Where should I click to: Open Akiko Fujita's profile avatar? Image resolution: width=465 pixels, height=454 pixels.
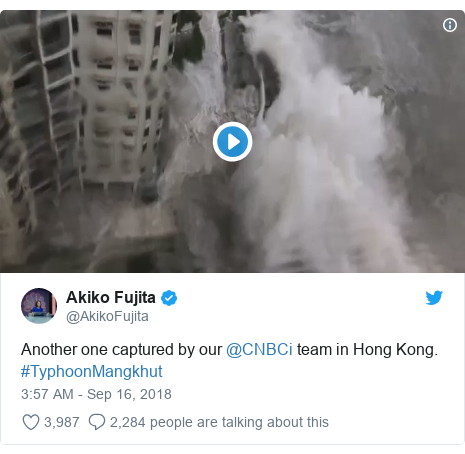(x=39, y=306)
